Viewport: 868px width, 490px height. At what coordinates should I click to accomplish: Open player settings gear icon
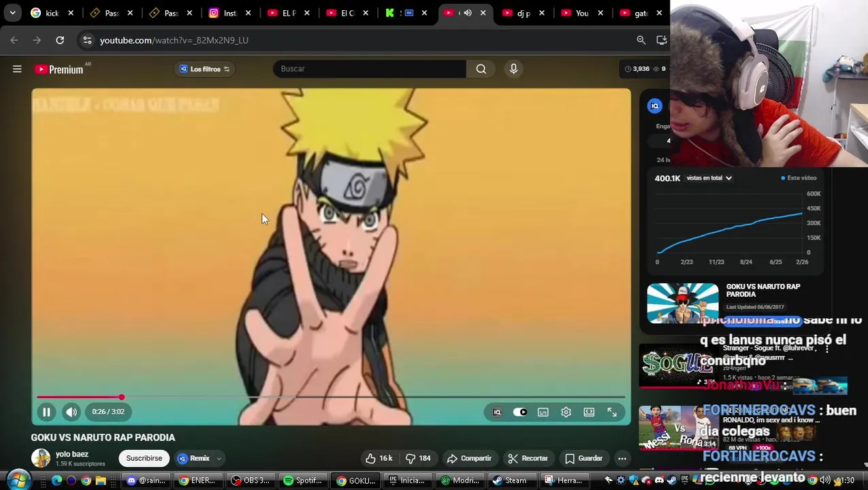pyautogui.click(x=566, y=412)
